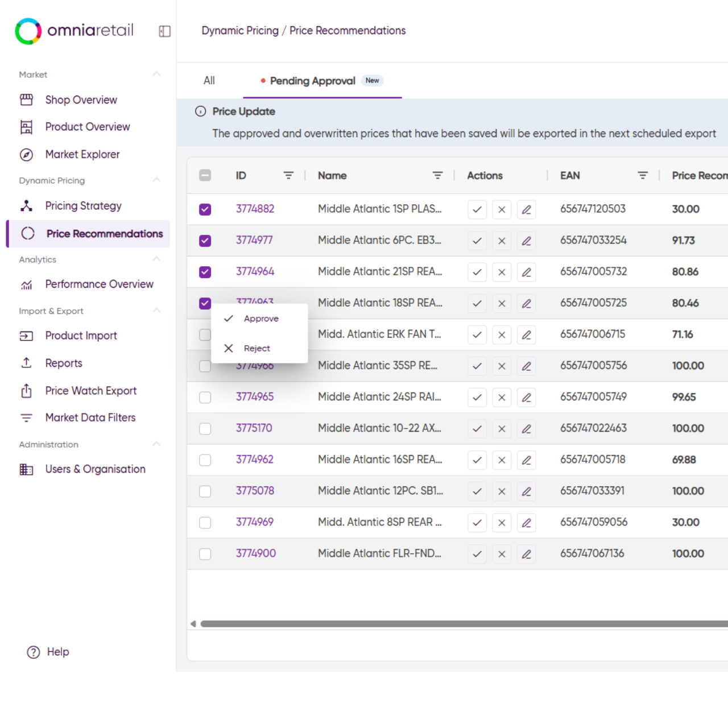Edit price for row 3774882

527,209
